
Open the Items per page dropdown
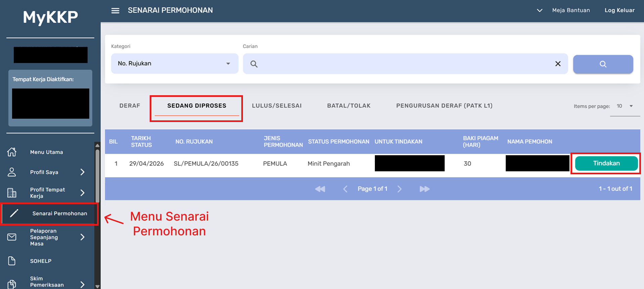point(625,106)
